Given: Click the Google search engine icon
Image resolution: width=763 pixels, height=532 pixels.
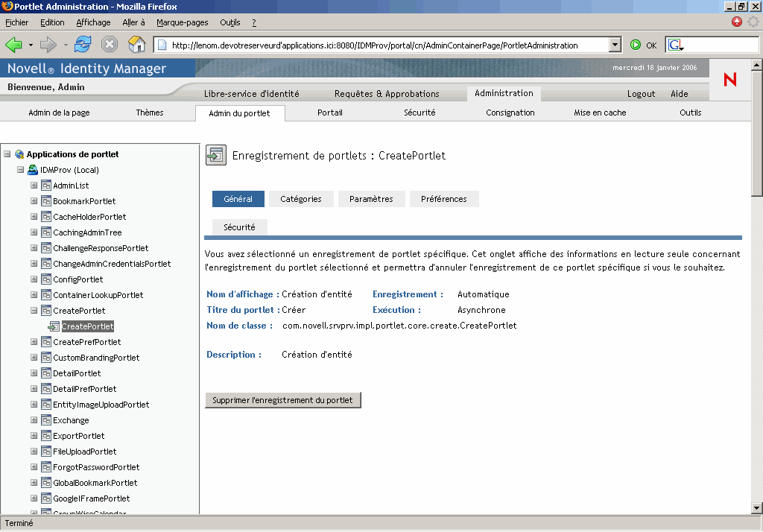Looking at the screenshot, I should pyautogui.click(x=675, y=45).
